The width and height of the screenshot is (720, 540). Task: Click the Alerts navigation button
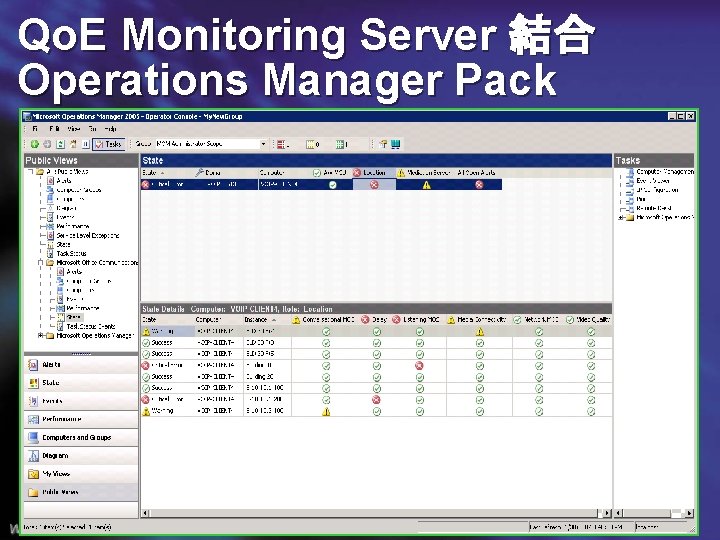(81, 365)
